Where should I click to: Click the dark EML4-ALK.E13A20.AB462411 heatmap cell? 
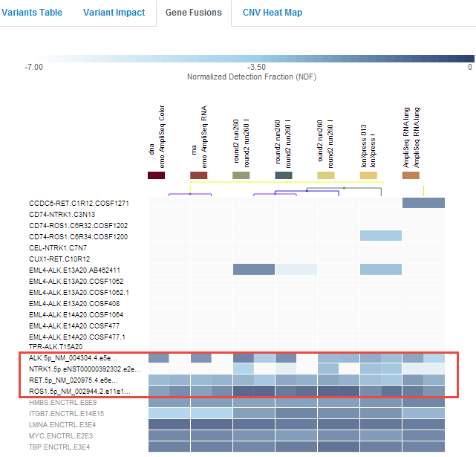point(253,269)
